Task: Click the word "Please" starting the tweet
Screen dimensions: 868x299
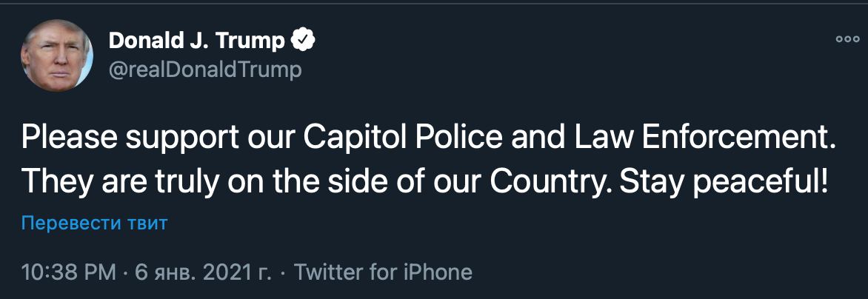Action: pos(65,137)
